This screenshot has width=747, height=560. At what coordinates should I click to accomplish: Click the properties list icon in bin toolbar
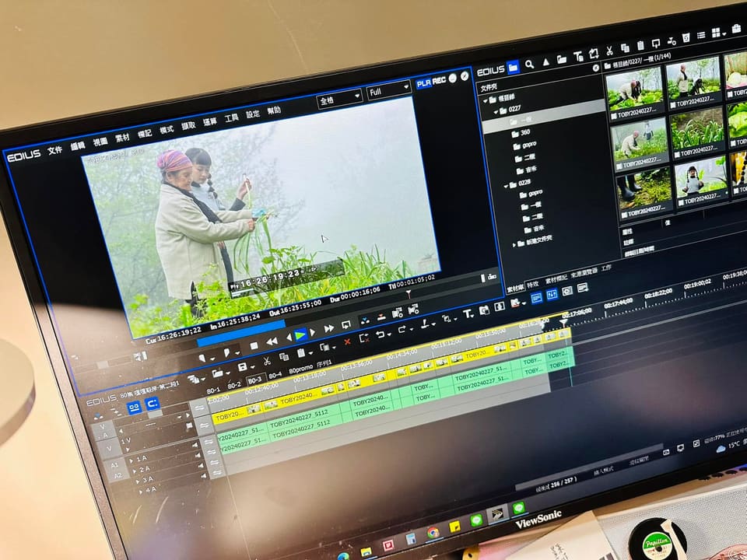point(701,35)
